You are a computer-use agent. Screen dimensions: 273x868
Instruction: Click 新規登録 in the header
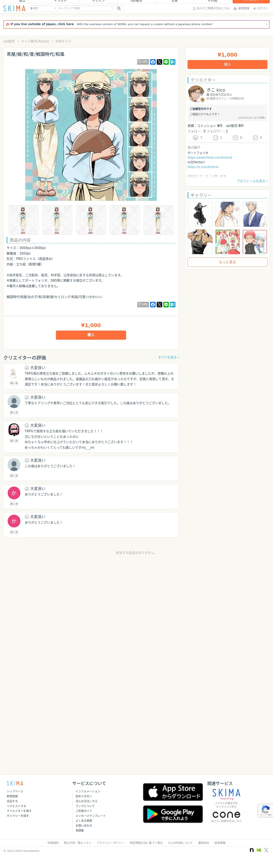tap(242, 9)
